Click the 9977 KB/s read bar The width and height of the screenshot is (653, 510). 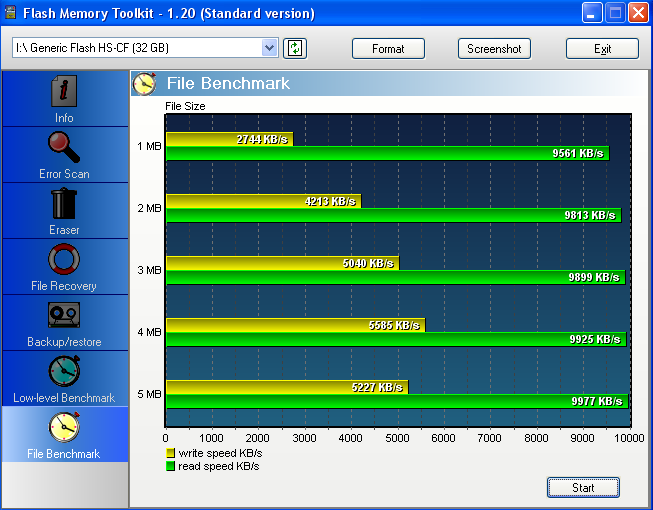coord(397,401)
